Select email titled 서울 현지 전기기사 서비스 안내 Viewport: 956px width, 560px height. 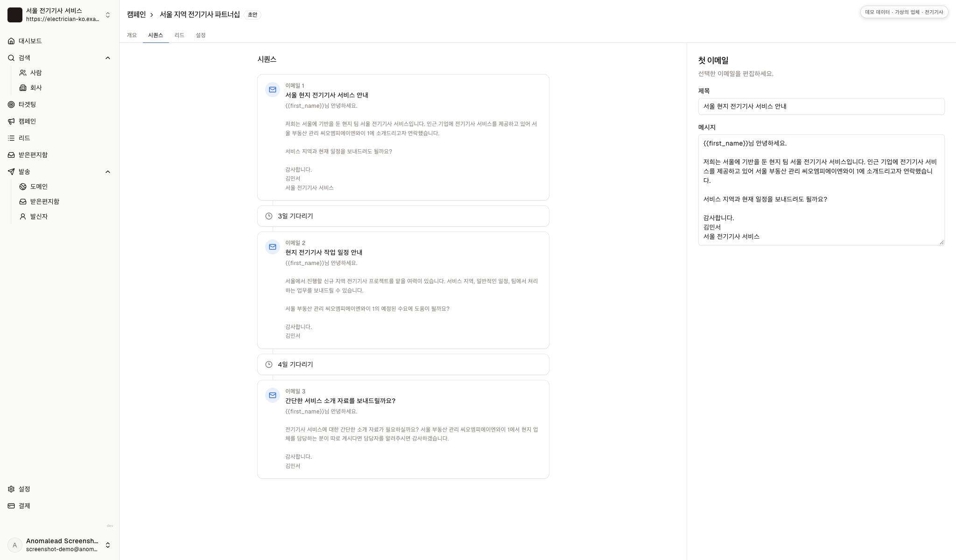(x=403, y=137)
